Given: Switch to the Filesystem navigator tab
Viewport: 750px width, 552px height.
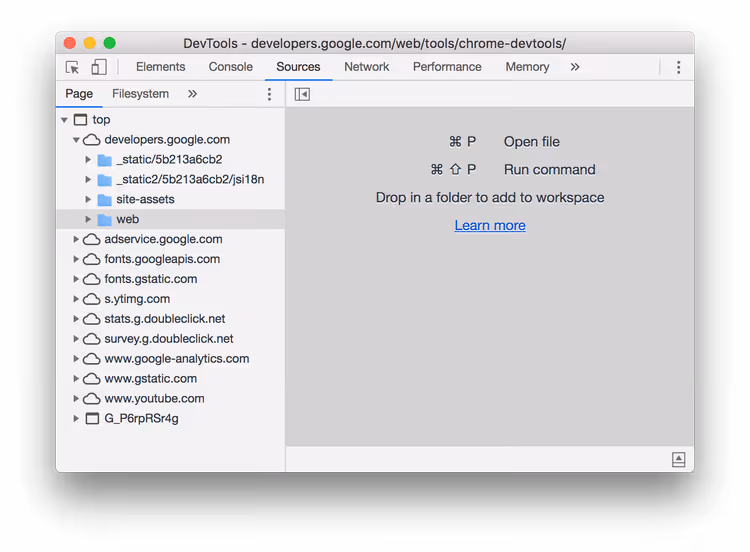Looking at the screenshot, I should 141,94.
